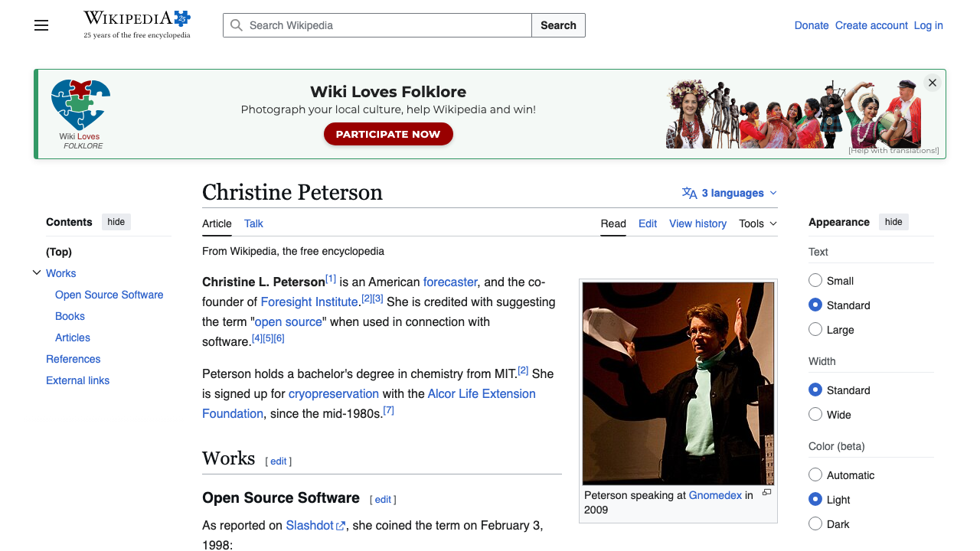The height and width of the screenshot is (551, 980).
Task: Go to Open Source Software in Contents
Action: (109, 295)
